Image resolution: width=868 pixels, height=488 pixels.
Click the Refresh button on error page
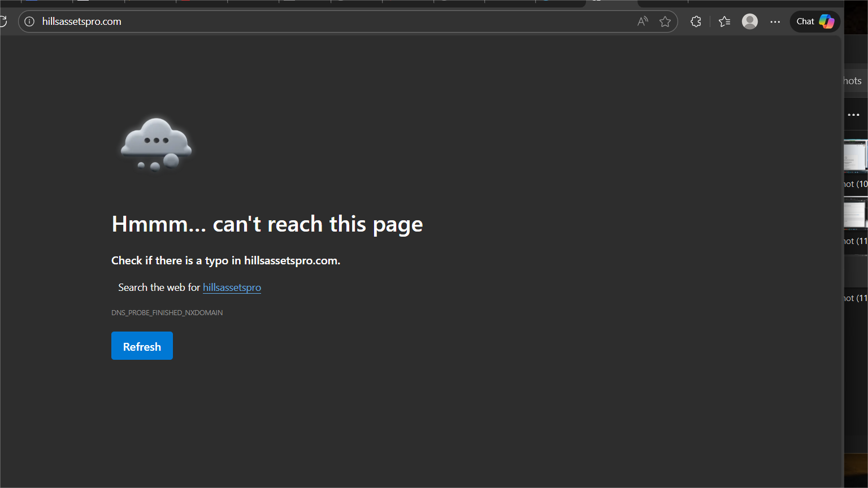(142, 346)
